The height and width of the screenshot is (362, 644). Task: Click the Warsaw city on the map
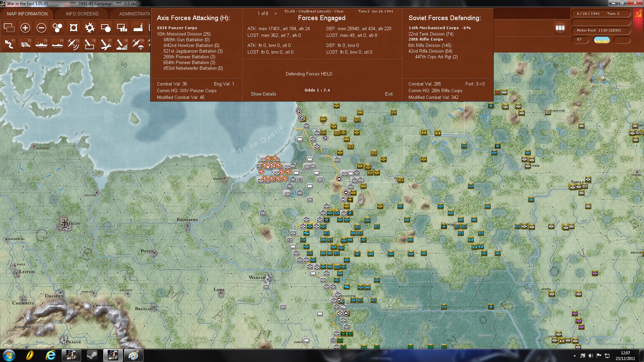click(x=267, y=278)
